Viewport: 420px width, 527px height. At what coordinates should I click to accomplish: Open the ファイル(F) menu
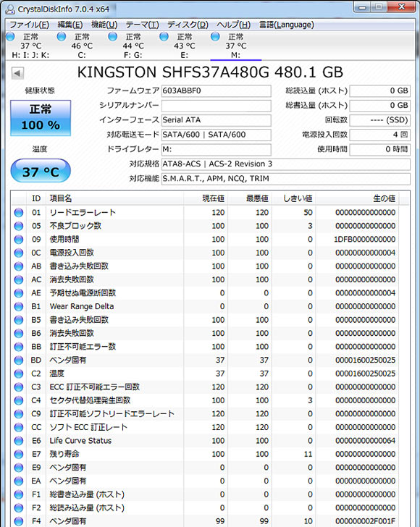(x=29, y=25)
